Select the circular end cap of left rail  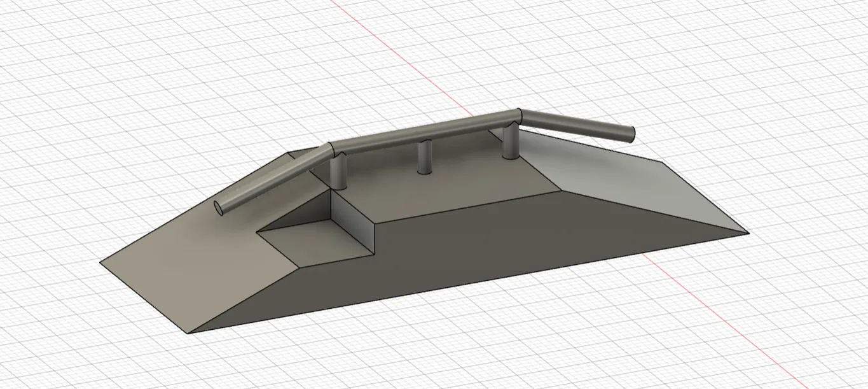point(219,207)
